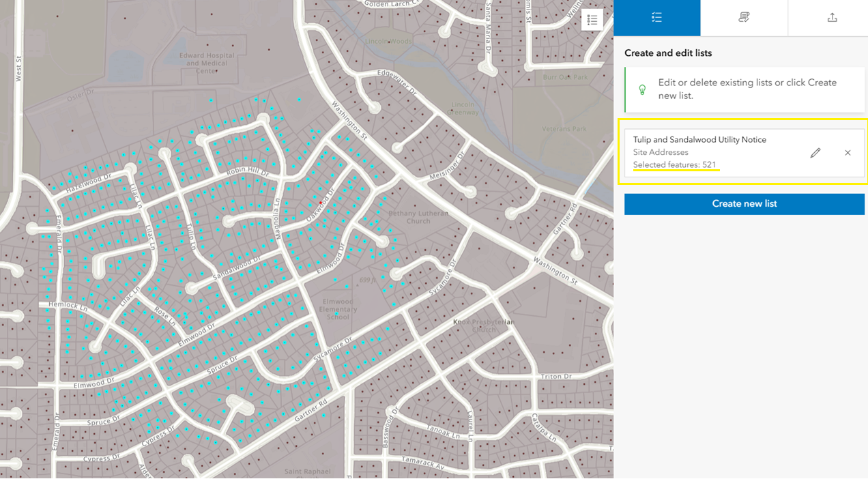Screen dimensions: 868x479
Task: Click the Edward Hospital and Medical Center label
Action: (206, 63)
